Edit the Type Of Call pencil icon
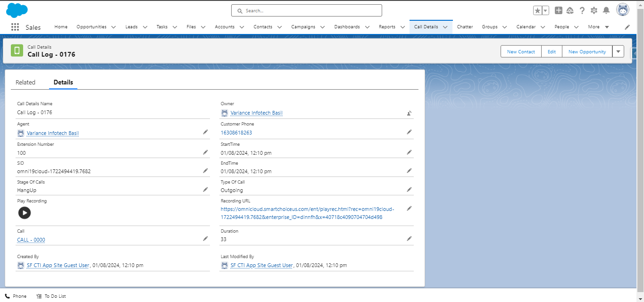Viewport: 644px width, 302px height. point(409,189)
